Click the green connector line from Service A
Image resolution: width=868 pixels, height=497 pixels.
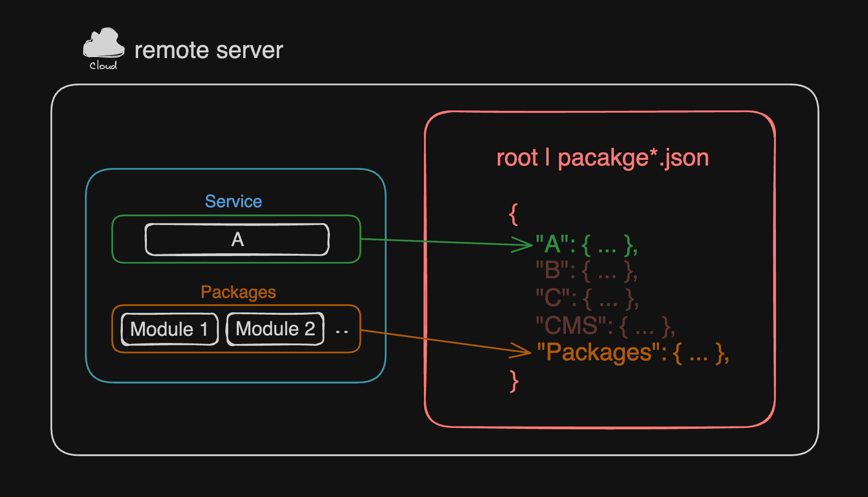[432, 241]
